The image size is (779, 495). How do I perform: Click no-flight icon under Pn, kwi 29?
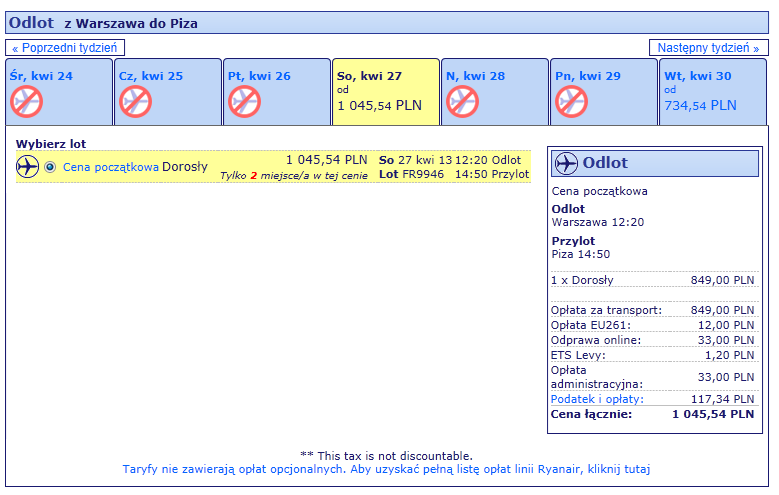(x=571, y=101)
